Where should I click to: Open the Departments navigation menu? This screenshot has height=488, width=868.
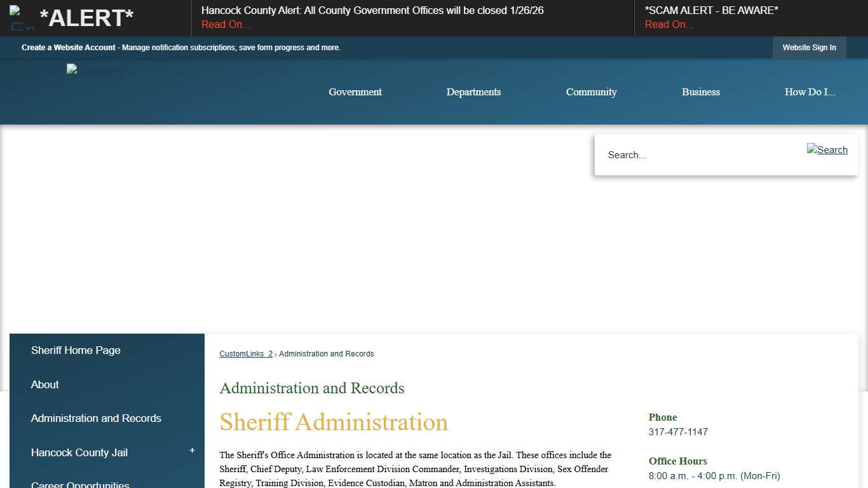click(473, 91)
